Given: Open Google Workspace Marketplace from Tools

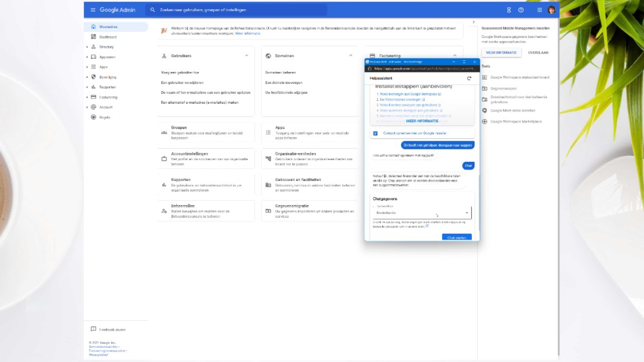Looking at the screenshot, I should point(517,121).
